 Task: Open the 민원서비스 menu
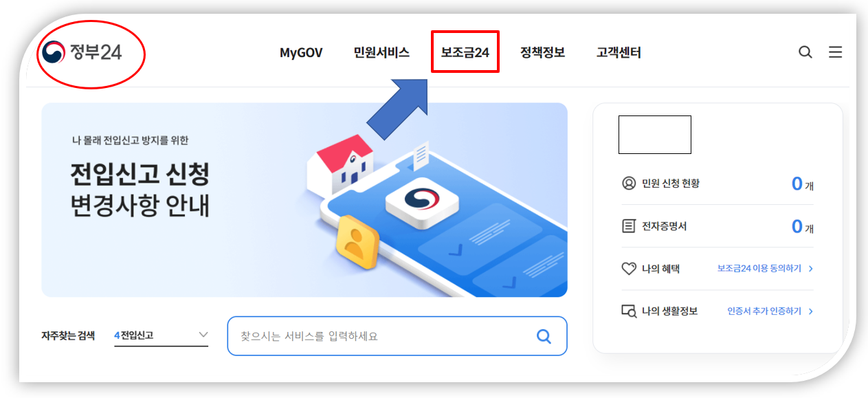tap(381, 52)
